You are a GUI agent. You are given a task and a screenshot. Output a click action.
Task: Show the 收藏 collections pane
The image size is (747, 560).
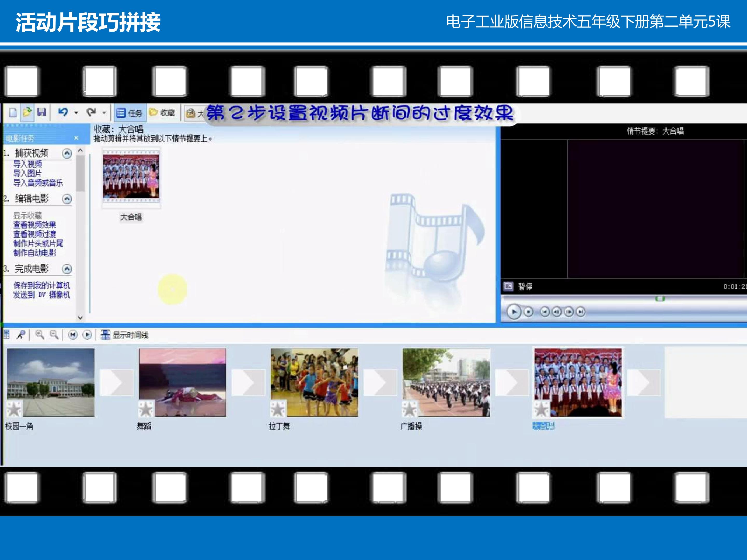tap(162, 113)
